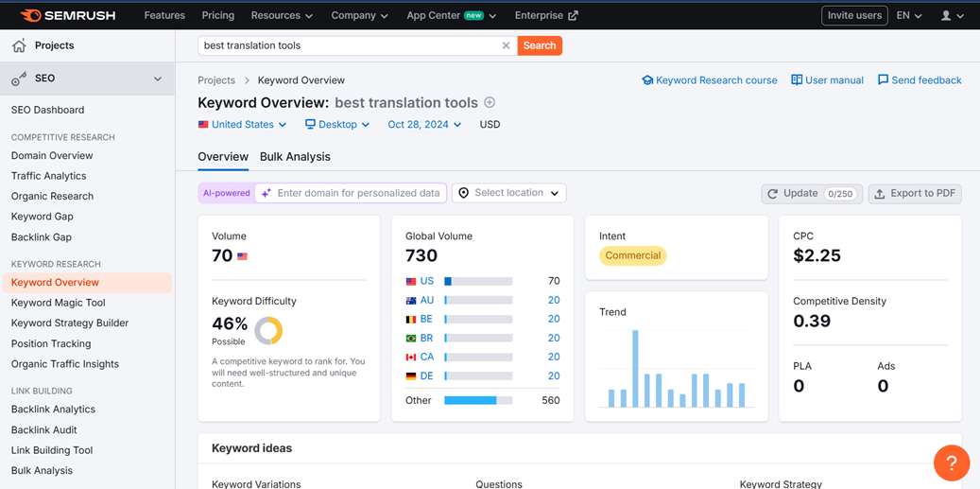Click the AU country volume link
This screenshot has height=489, width=980.
pos(554,300)
